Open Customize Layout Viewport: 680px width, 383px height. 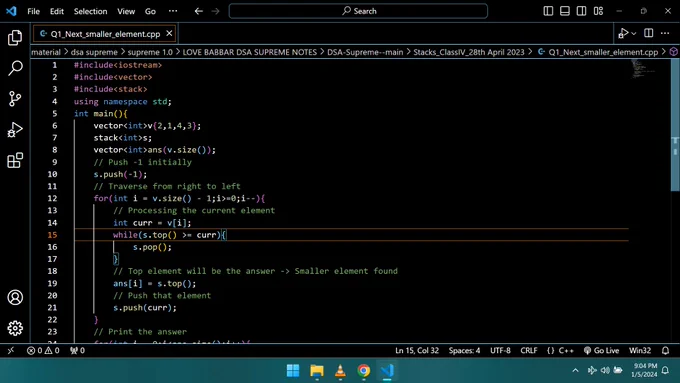coord(598,11)
